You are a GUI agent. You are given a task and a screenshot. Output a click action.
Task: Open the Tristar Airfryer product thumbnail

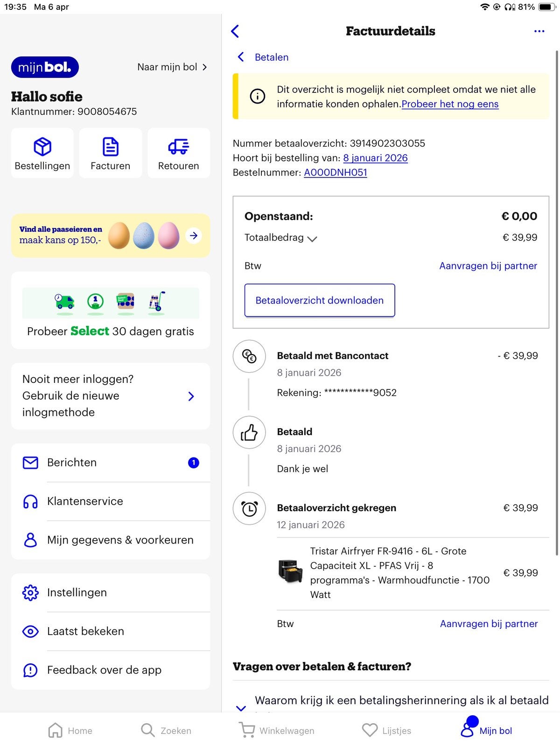tap(290, 571)
